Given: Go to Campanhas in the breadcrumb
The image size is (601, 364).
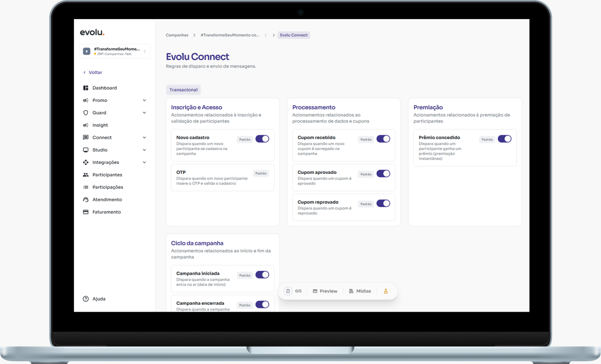Looking at the screenshot, I should pos(177,35).
